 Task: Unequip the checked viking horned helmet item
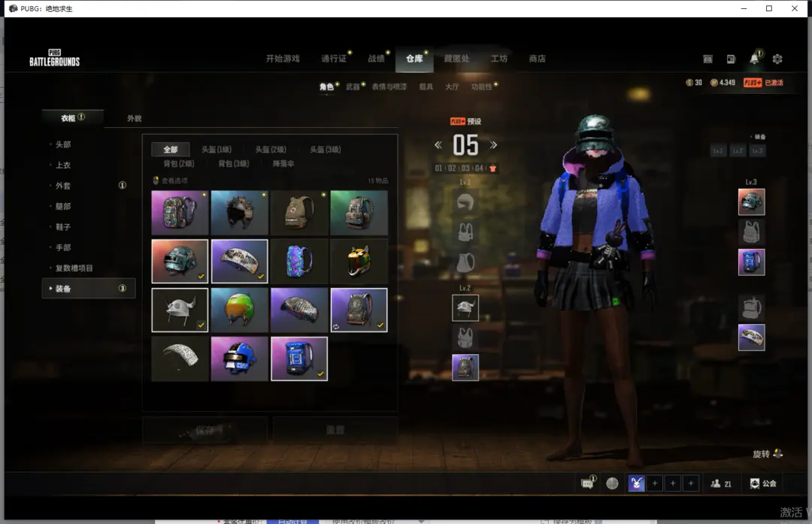[180, 310]
